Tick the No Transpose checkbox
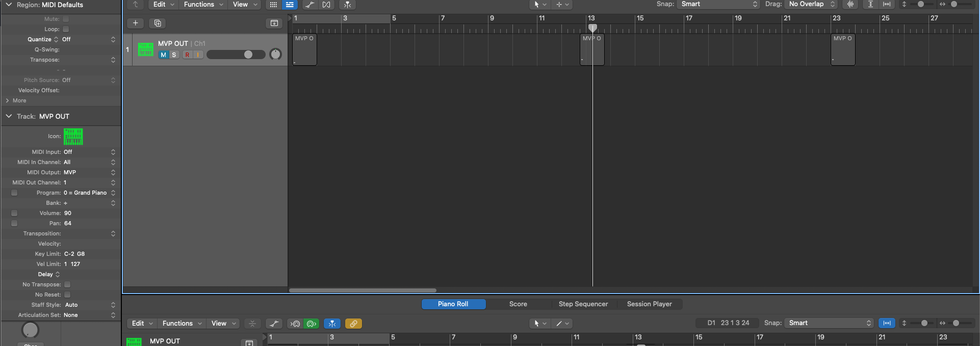 point(67,284)
